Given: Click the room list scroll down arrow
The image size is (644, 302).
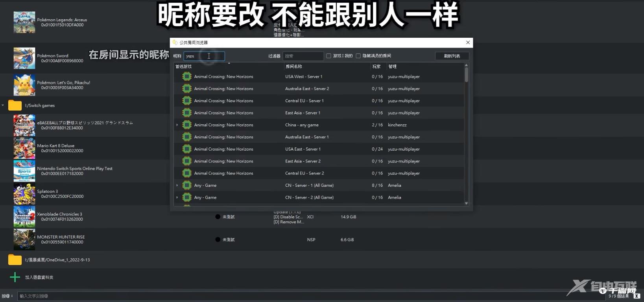Looking at the screenshot, I should 467,203.
